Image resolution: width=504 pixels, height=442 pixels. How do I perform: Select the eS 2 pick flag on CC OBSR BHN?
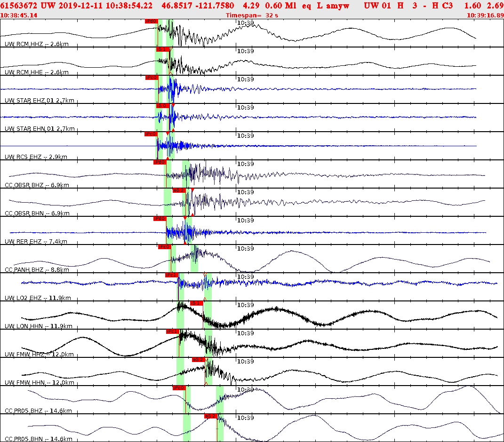click(x=178, y=191)
